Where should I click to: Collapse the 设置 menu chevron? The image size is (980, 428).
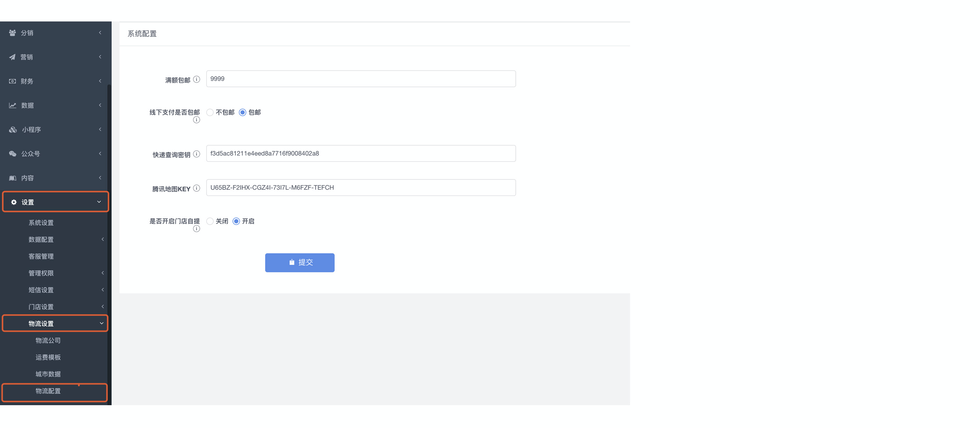coord(99,202)
